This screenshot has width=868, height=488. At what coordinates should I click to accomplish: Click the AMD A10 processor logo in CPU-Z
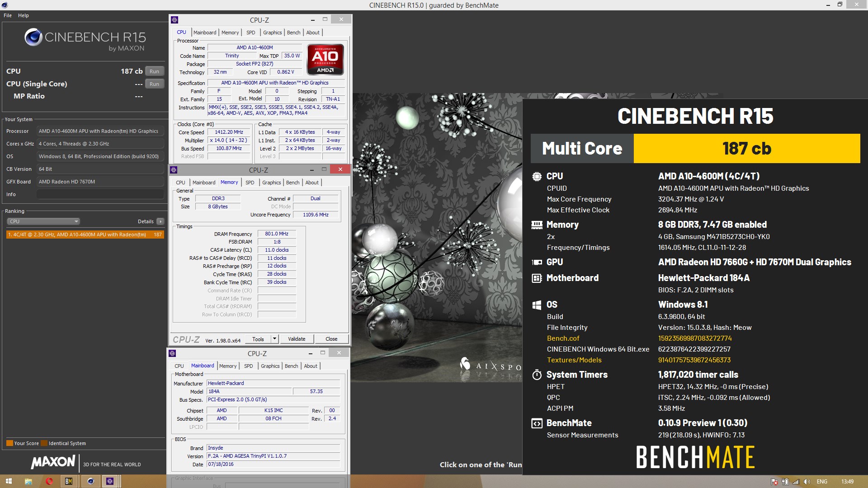coord(325,59)
